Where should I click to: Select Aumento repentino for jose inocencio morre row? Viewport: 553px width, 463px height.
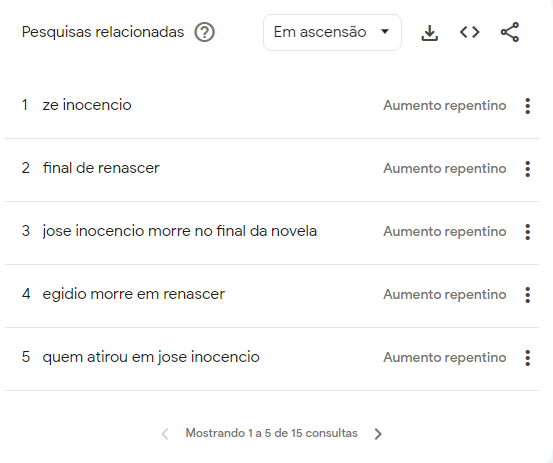coord(445,232)
